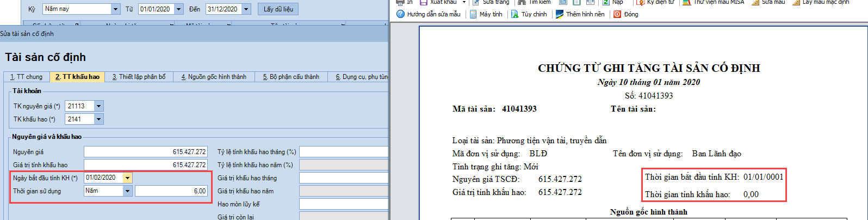Click the Hướng dẫn sửa mẫu help icon
The height and width of the screenshot is (220, 868).
click(x=401, y=14)
